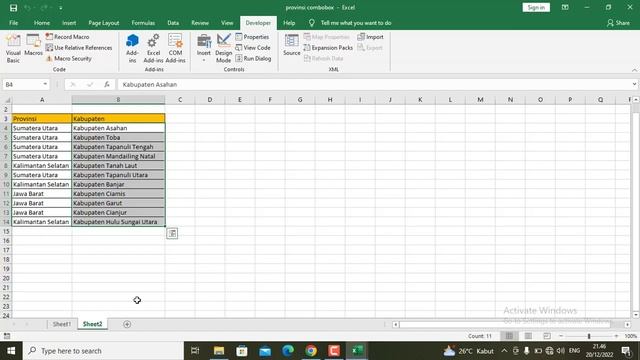The height and width of the screenshot is (360, 640).
Task: Open Excel Add-ins manager
Action: 153,49
